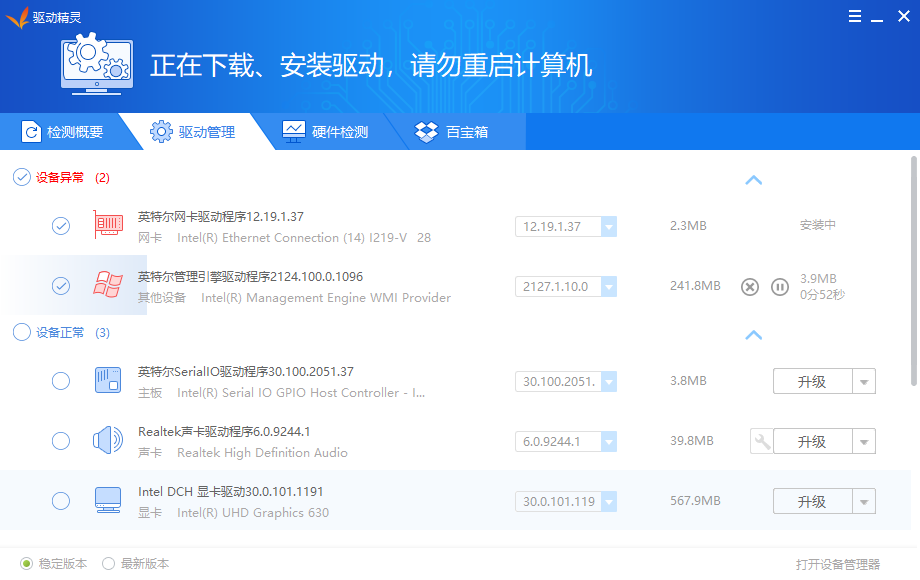The image size is (920, 580).
Task: Click the 英特尔网卡驱动程序12.19.1.37 title
Action: 221,216
